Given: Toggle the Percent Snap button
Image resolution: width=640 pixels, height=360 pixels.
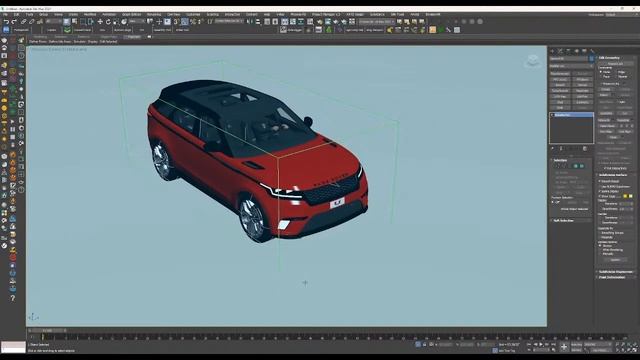Looking at the screenshot, I should (193, 22).
